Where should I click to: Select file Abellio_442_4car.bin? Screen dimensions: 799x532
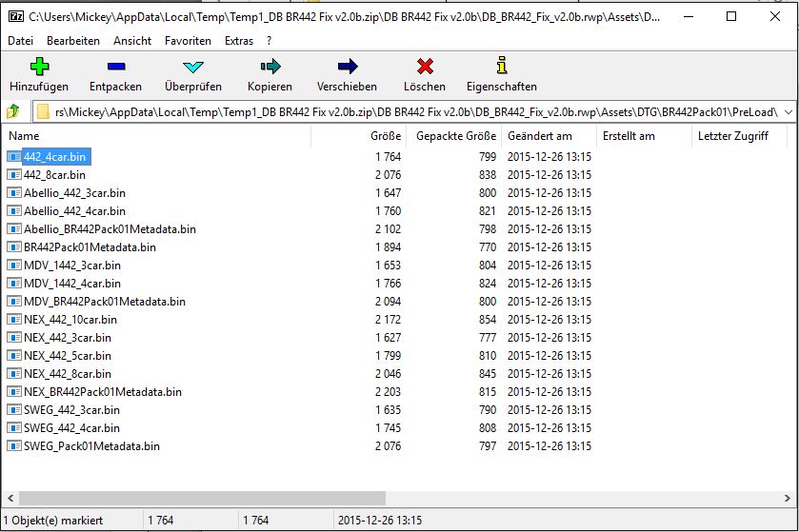coord(74,210)
